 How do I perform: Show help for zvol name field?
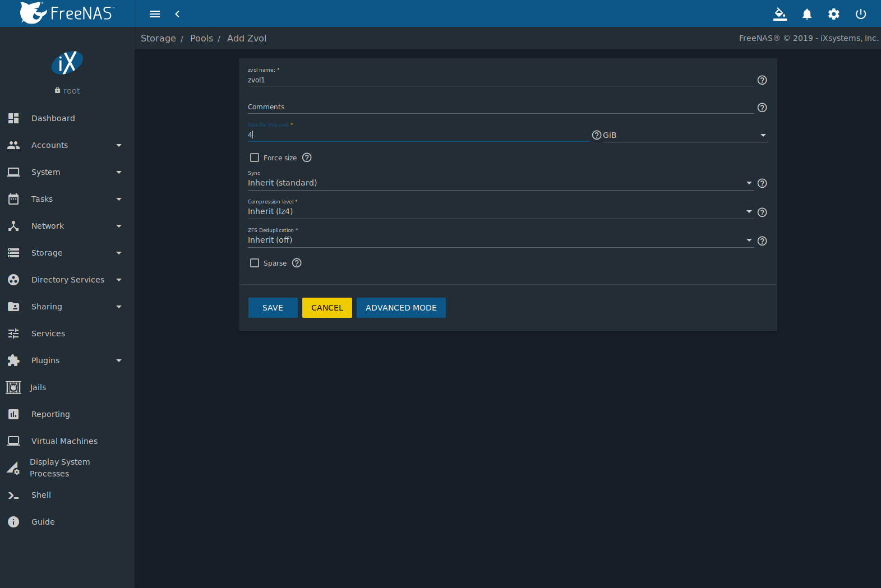(762, 80)
